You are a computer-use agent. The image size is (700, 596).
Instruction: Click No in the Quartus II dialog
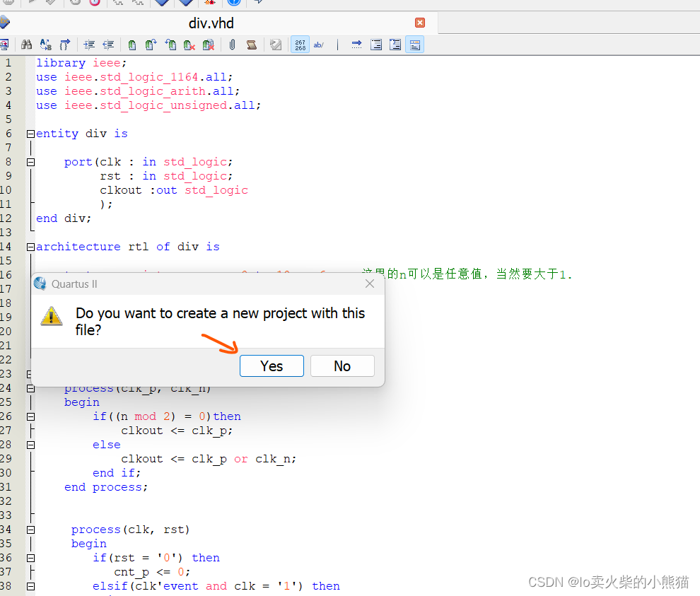pos(342,366)
